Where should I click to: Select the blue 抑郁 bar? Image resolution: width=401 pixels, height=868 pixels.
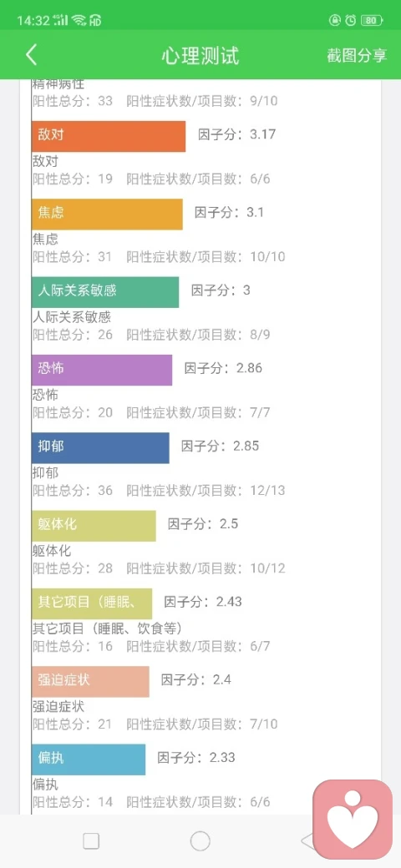pos(100,448)
